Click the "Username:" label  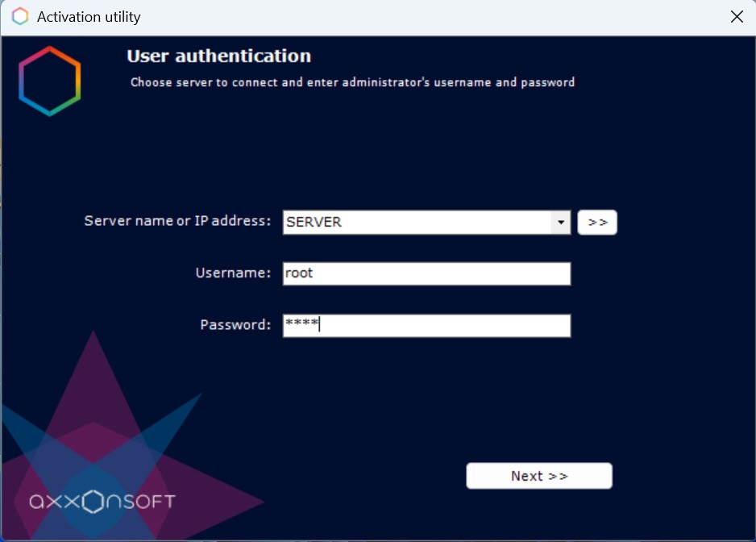[233, 273]
